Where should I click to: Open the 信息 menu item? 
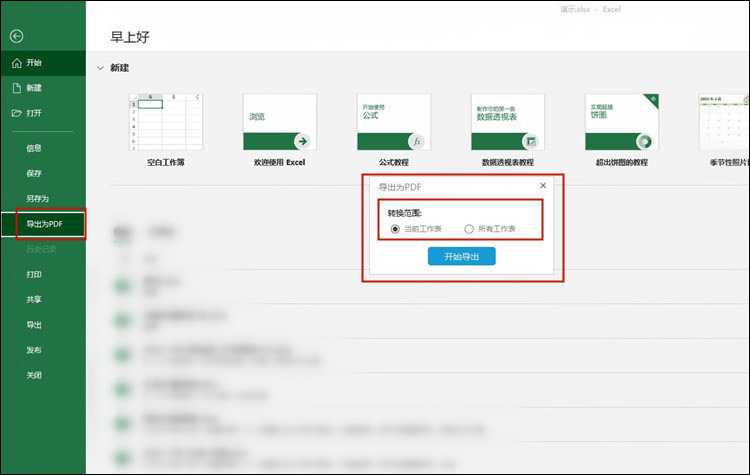[x=33, y=148]
